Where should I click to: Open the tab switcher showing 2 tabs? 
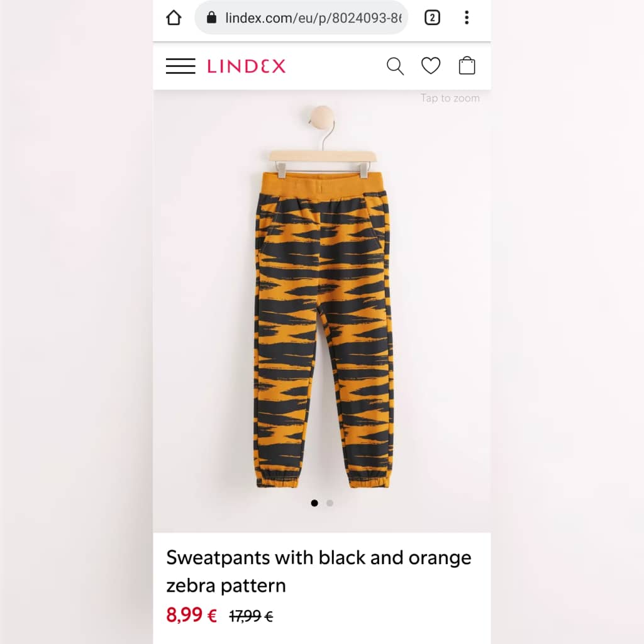click(x=432, y=18)
